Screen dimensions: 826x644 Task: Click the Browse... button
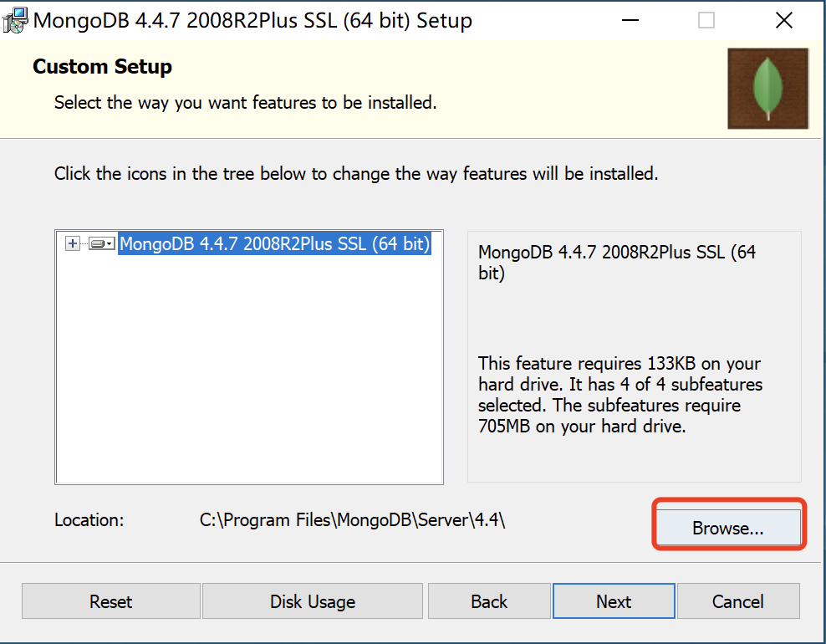point(728,528)
